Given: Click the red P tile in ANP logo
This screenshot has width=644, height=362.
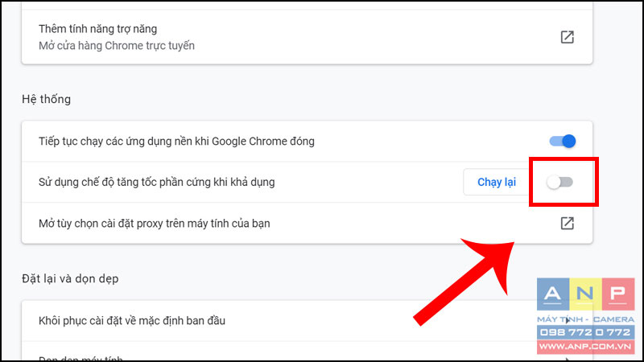Looking at the screenshot, I should coord(618,294).
